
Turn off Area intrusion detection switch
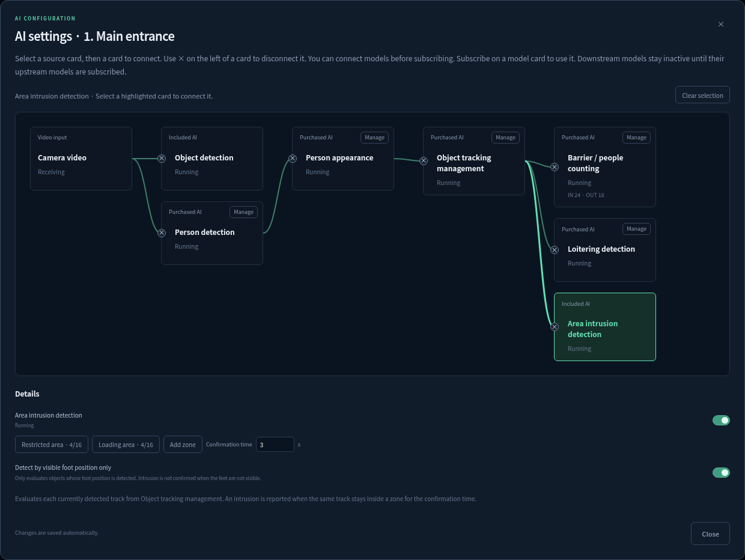tap(721, 420)
